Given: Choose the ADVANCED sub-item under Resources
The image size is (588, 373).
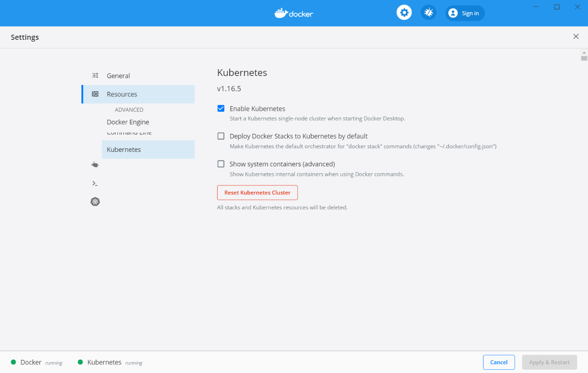Looking at the screenshot, I should coord(129,110).
